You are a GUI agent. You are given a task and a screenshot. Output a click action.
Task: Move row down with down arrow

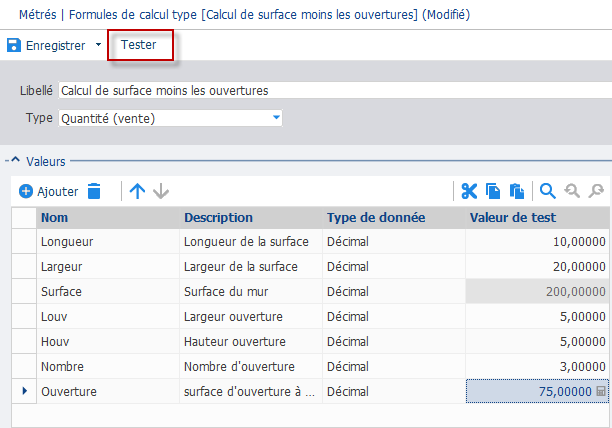click(161, 191)
